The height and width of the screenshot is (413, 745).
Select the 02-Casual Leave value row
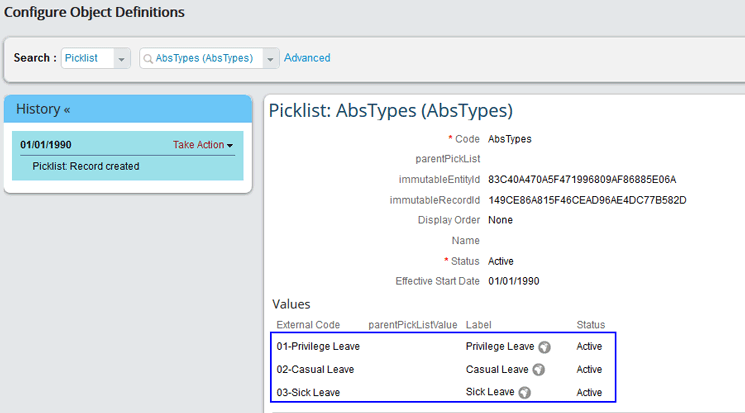(312, 370)
